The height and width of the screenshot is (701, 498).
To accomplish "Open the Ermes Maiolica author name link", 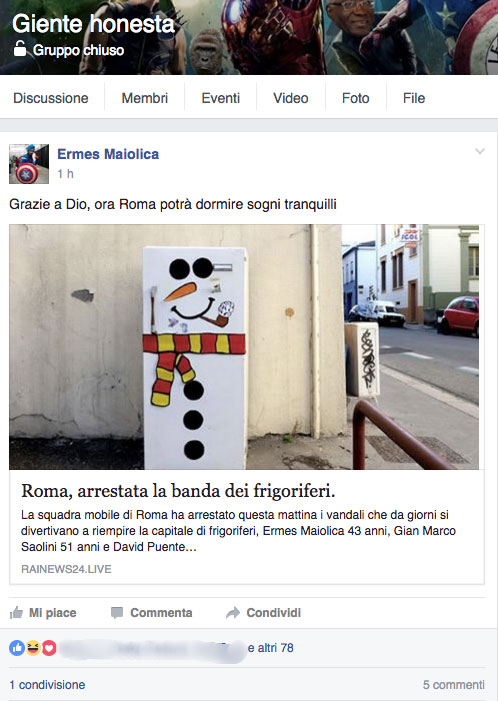I will click(108, 154).
